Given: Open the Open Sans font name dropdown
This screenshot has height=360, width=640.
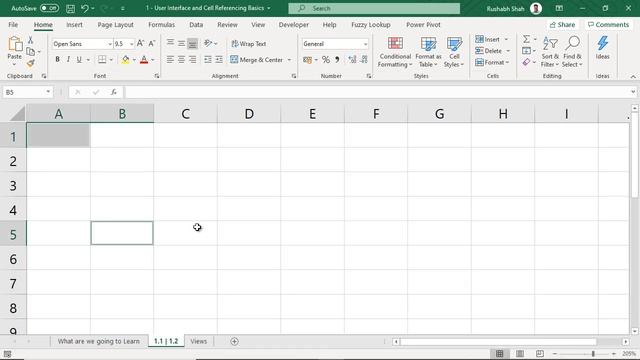Looking at the screenshot, I should [110, 44].
